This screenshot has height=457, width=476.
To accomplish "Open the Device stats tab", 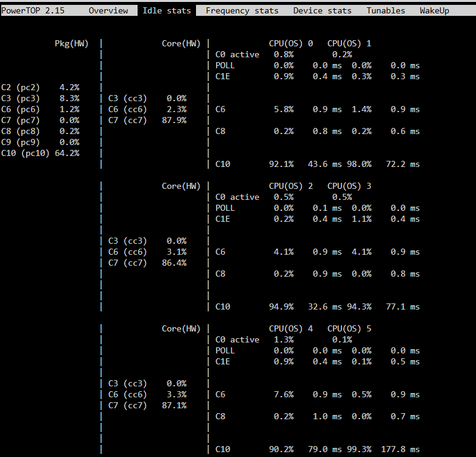I will 322,10.
